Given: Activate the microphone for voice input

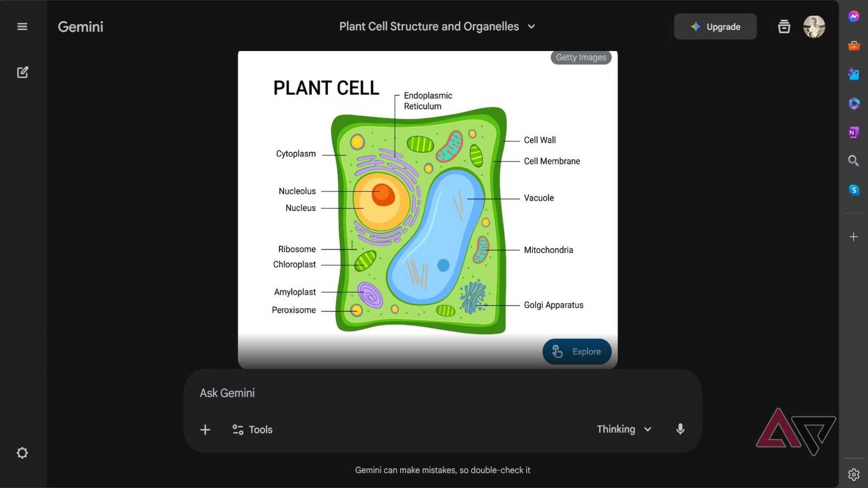Looking at the screenshot, I should [680, 429].
